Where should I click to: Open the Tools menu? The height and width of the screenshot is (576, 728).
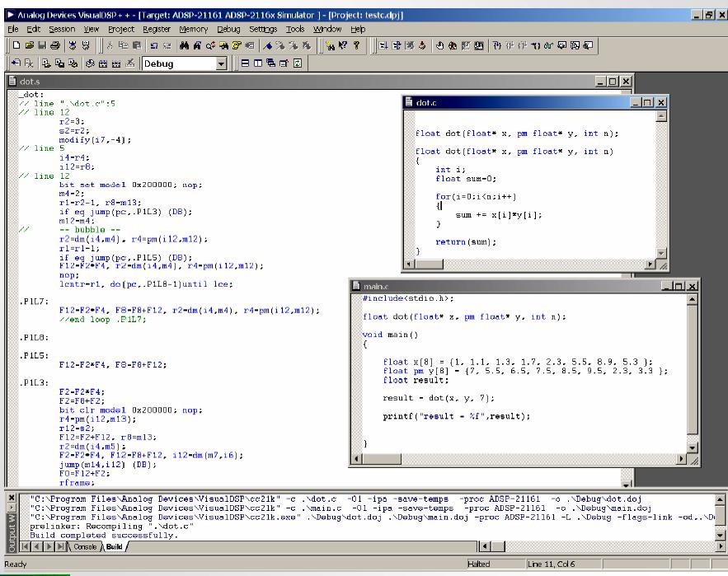(x=295, y=29)
